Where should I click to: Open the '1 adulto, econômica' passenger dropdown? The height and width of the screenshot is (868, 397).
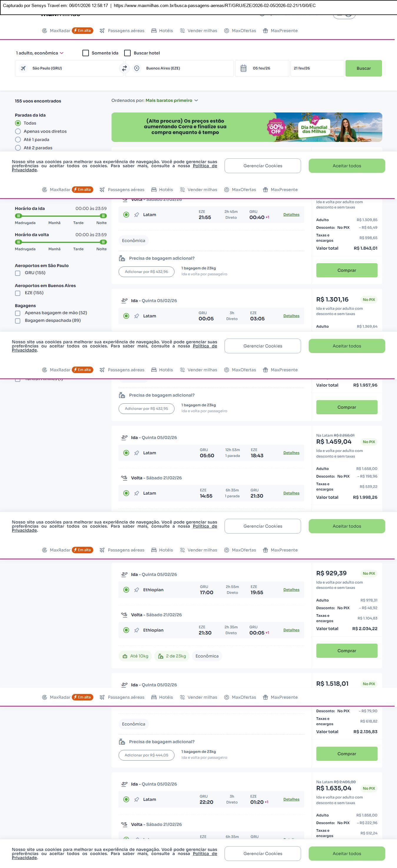[39, 53]
